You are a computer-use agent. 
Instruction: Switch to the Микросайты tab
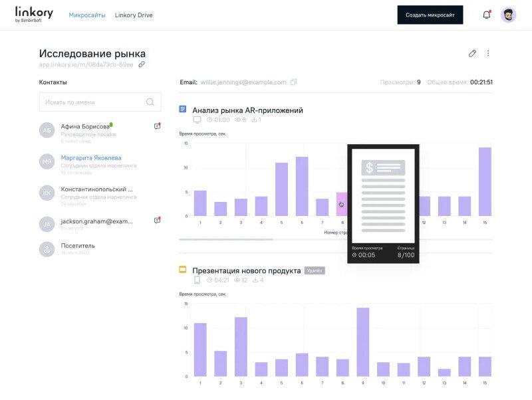[x=87, y=15]
